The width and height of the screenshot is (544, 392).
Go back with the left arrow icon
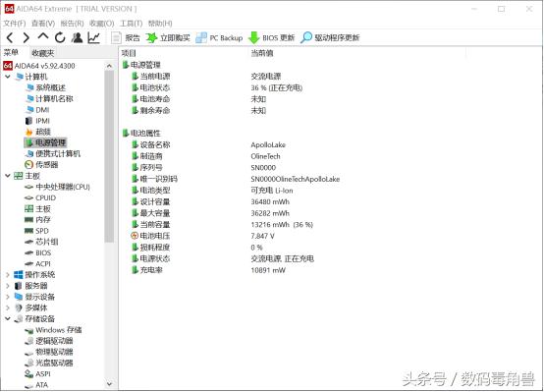tap(10, 37)
